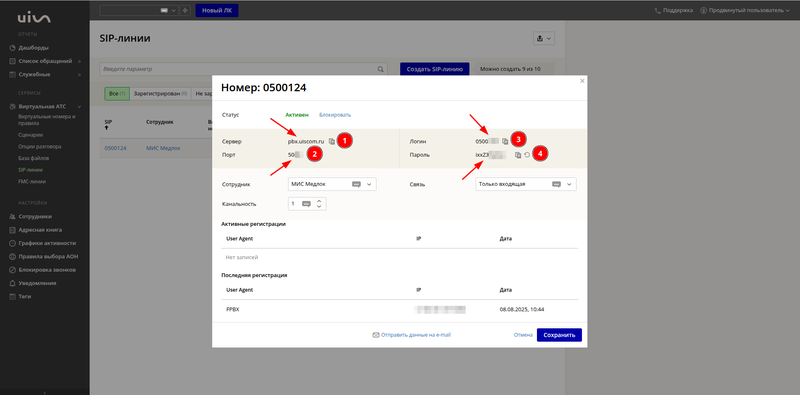Viewport: 800px width, 395px height.
Task: Open FMC-линии in sidebar
Action: (31, 181)
